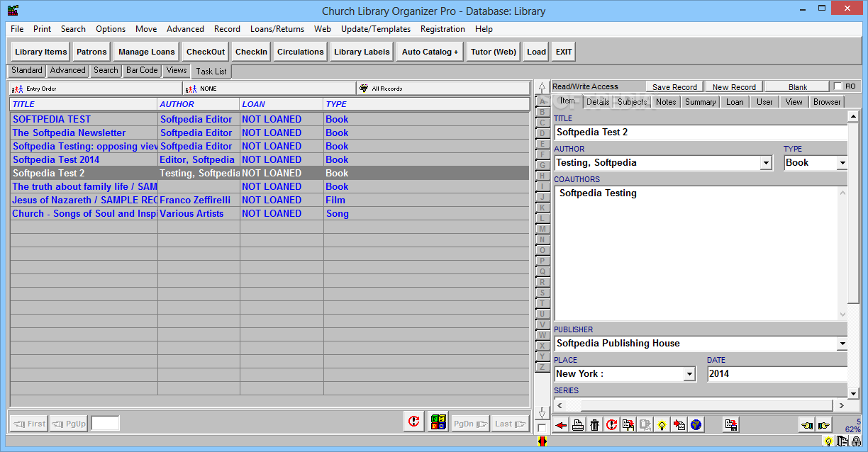Click the All Records filter selector
The height and width of the screenshot is (452, 868).
(443, 89)
